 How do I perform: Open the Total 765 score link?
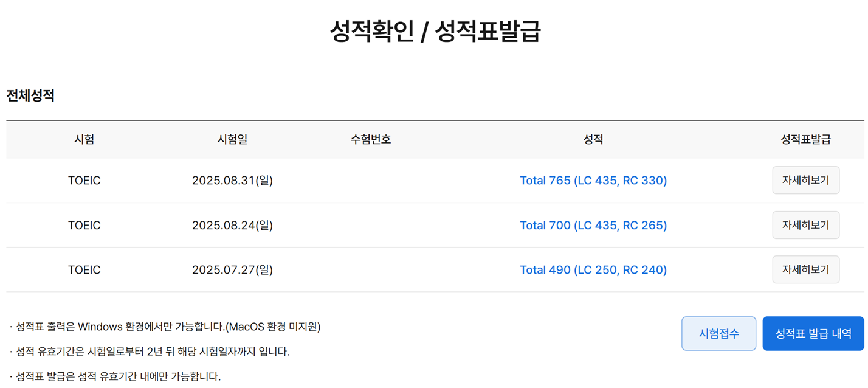(x=593, y=181)
